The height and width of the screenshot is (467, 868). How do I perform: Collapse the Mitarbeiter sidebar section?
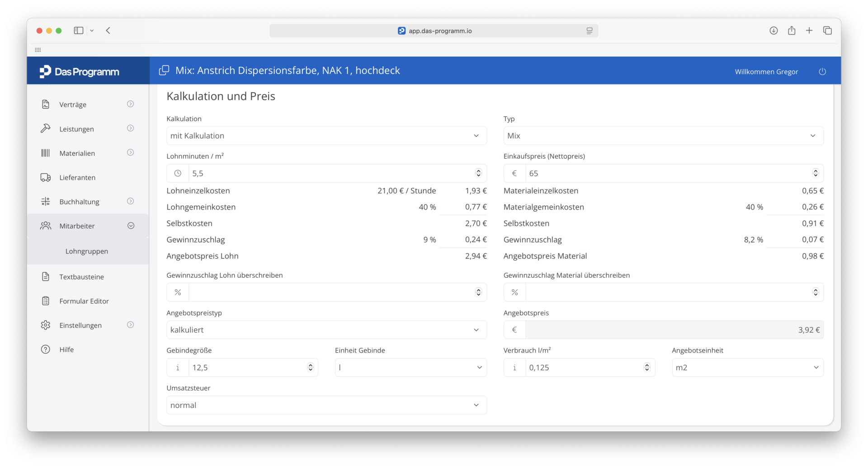coord(131,225)
